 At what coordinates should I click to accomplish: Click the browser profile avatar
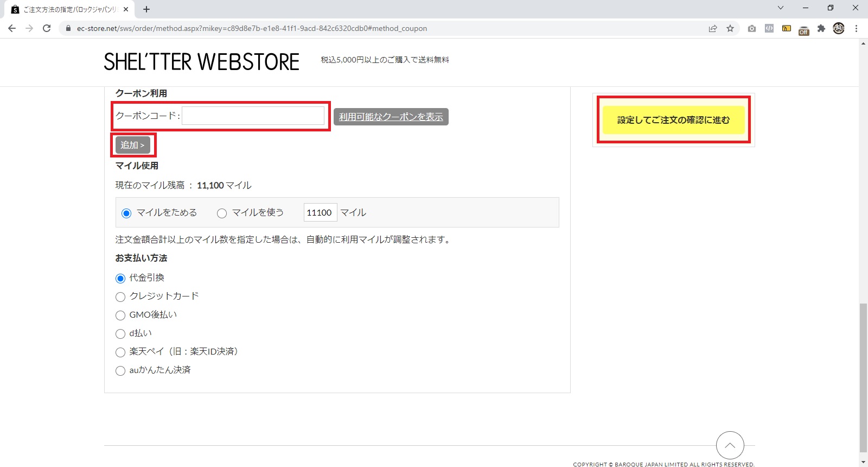click(839, 28)
